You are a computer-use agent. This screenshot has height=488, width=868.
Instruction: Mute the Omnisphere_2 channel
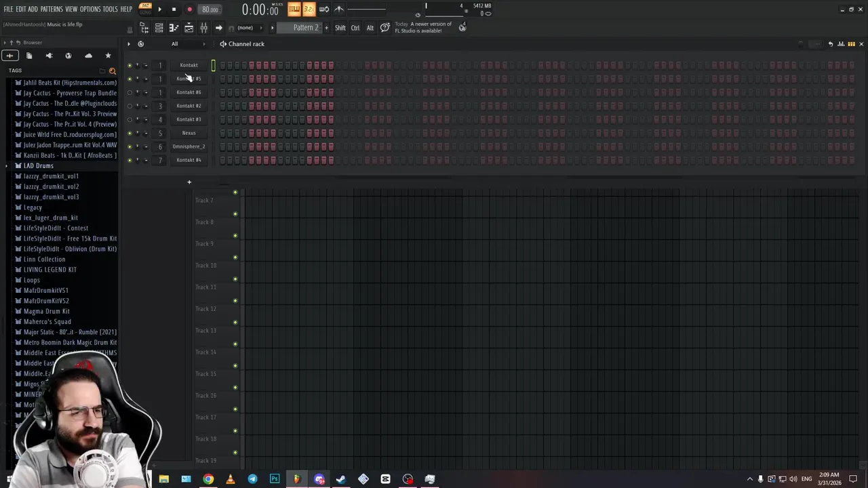point(130,146)
